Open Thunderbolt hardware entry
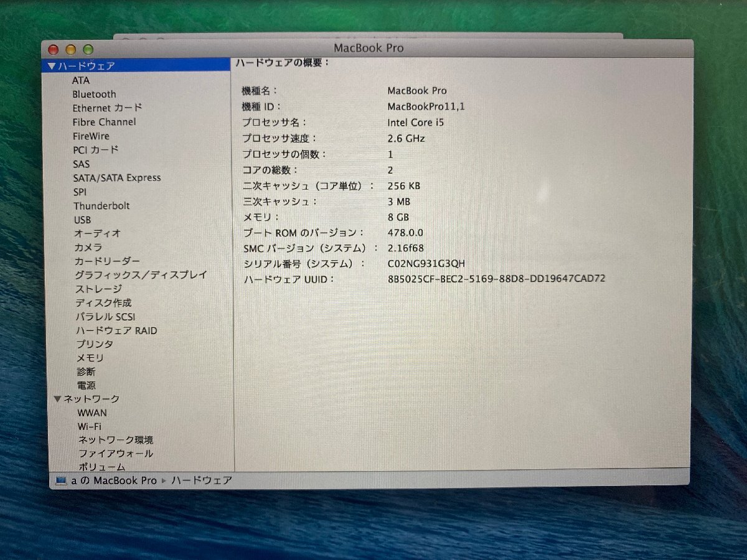 [101, 205]
